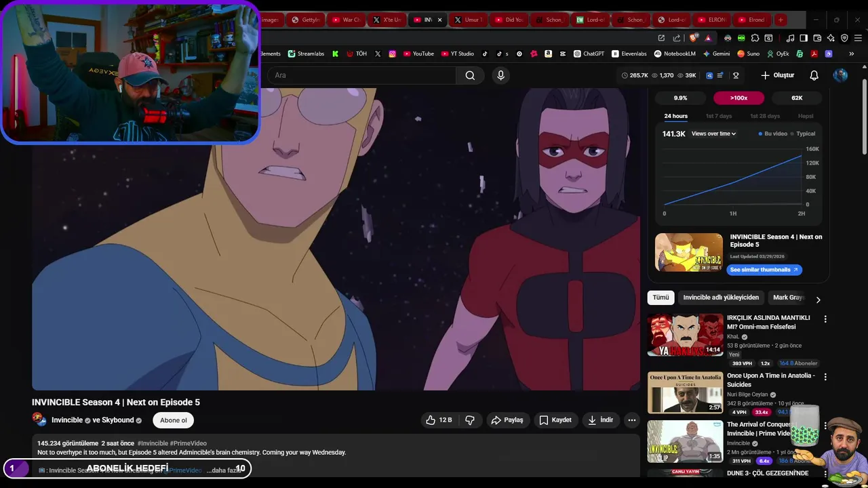Click the 9.9% stat pill

680,98
